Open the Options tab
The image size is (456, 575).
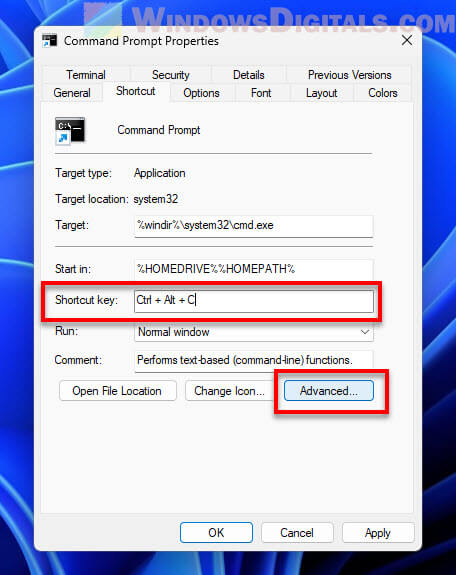point(201,93)
